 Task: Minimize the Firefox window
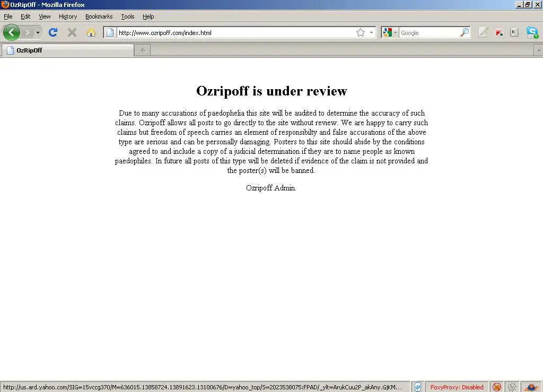(x=519, y=4)
